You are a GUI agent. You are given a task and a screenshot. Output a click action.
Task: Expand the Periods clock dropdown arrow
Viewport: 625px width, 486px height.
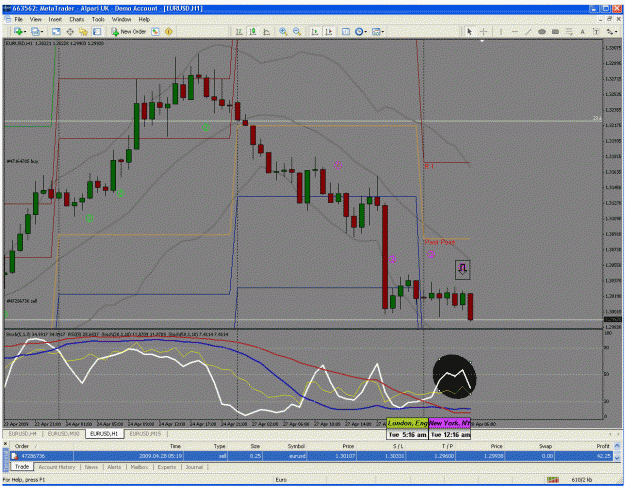pos(366,31)
